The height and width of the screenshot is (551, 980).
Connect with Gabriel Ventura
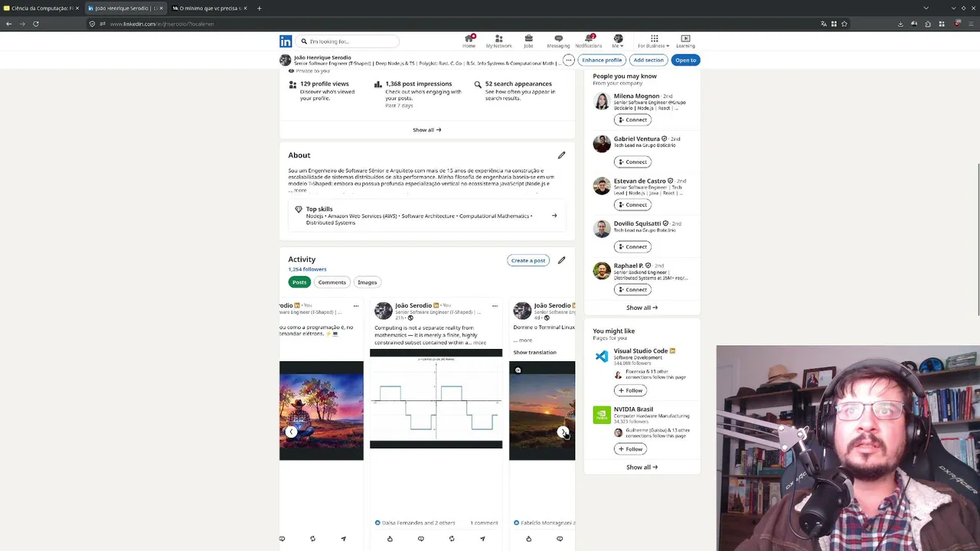[632, 162]
